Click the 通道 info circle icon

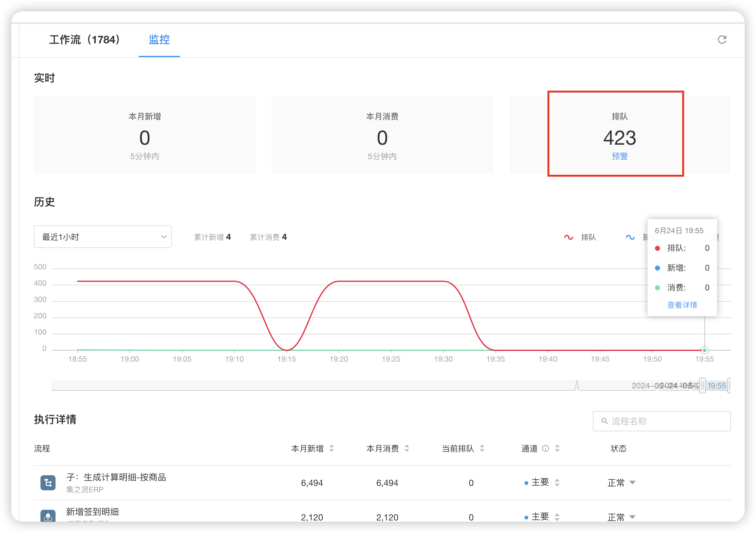(x=546, y=448)
